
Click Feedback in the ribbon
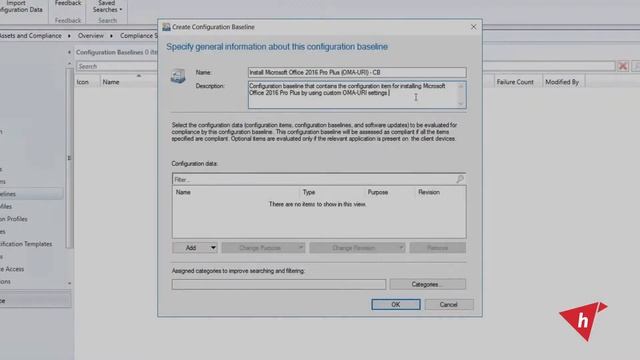(x=68, y=3)
